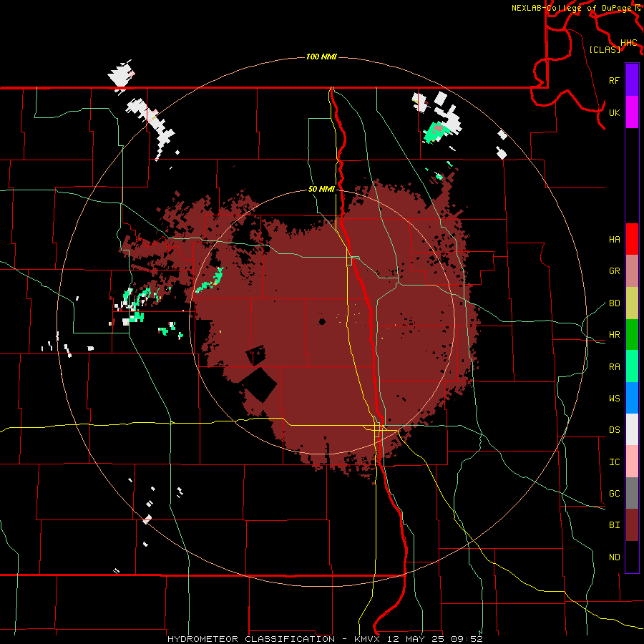
Task: Click the BI biological brown swatch
Action: click(632, 525)
